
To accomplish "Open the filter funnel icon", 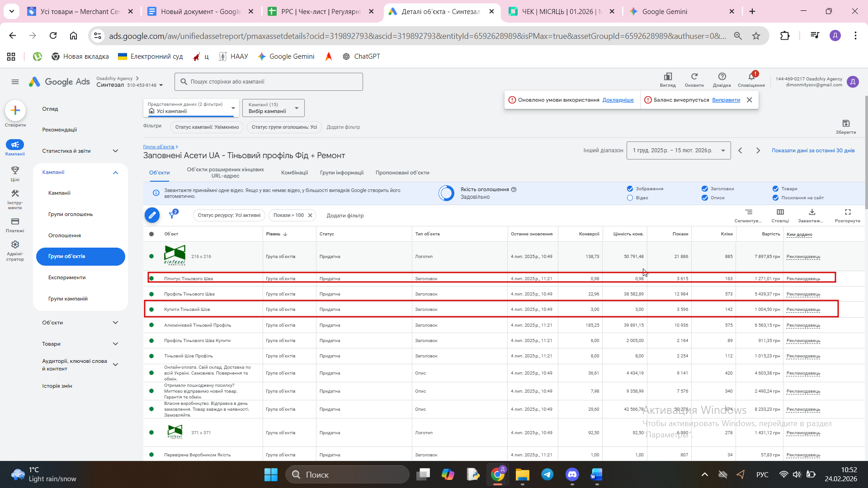I will click(172, 215).
